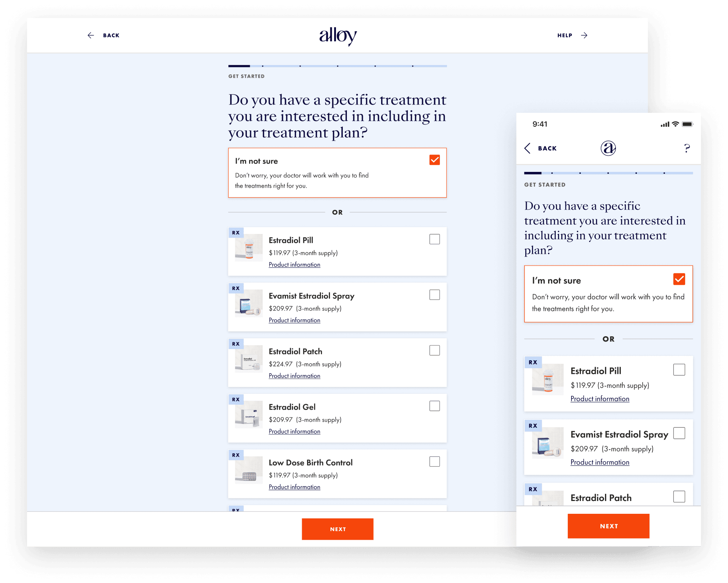Click the back arrow icon in desktop header
728x583 pixels.
tap(91, 35)
